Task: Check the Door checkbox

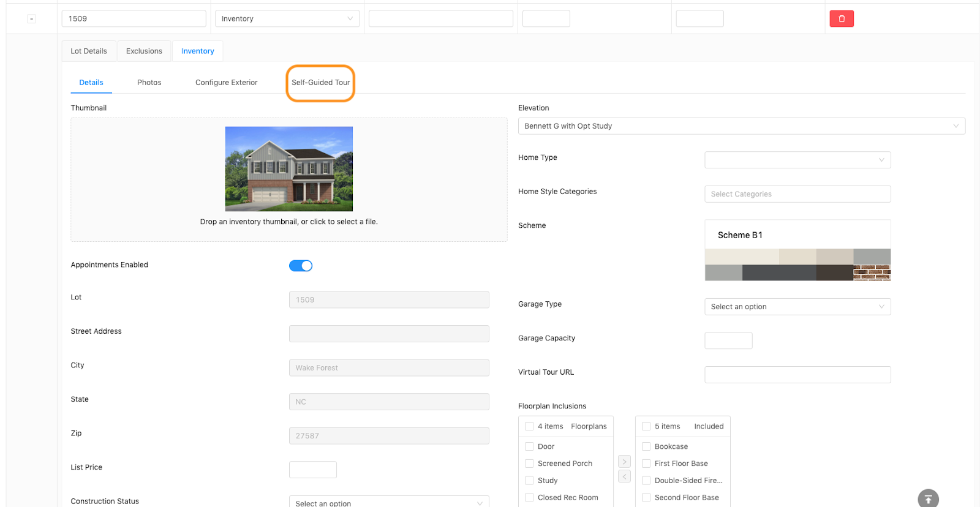Action: tap(529, 446)
